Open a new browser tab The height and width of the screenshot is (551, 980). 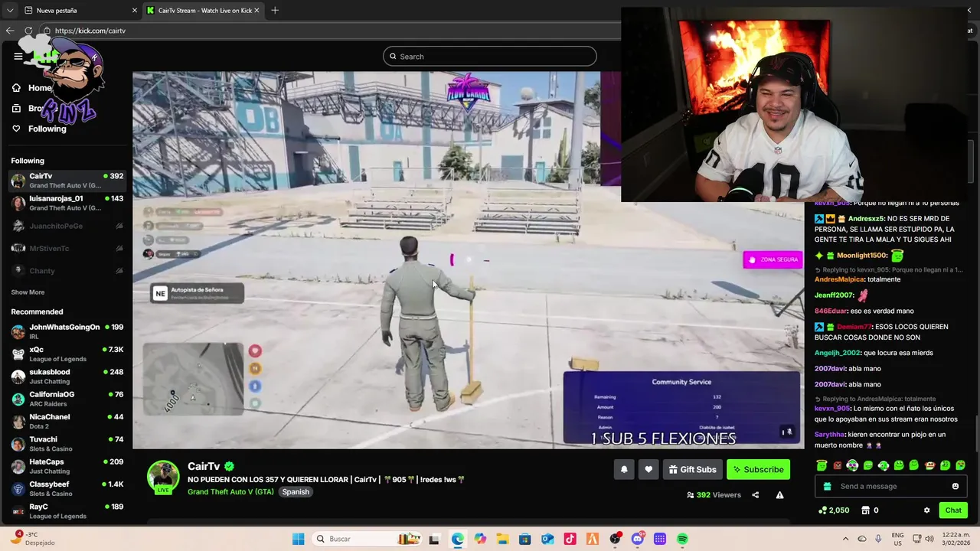tap(275, 11)
